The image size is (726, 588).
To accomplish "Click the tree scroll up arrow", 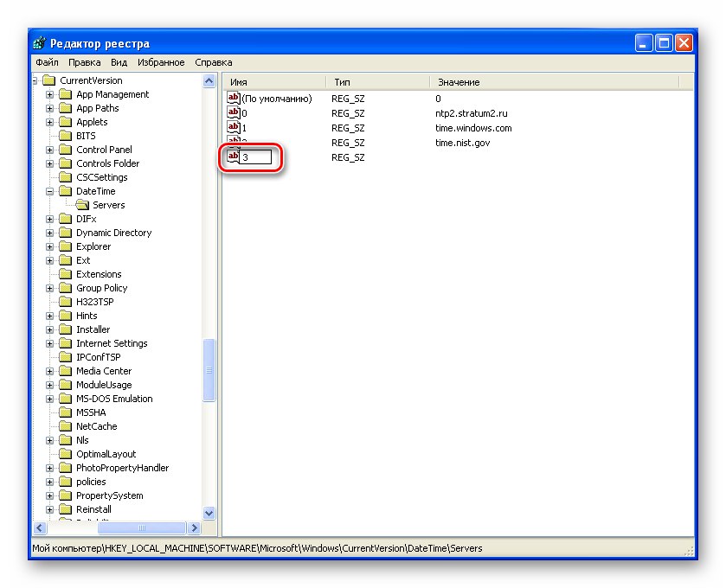I will [x=209, y=81].
